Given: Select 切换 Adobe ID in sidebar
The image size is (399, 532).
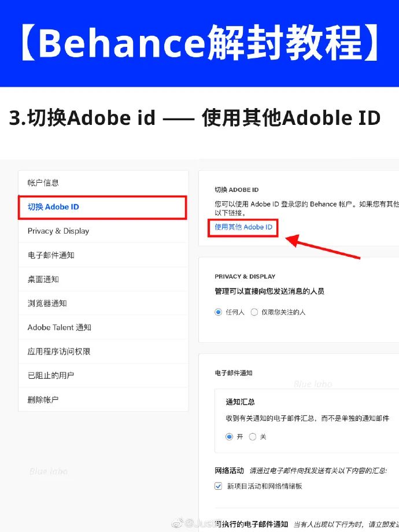Looking at the screenshot, I should click(103, 207).
